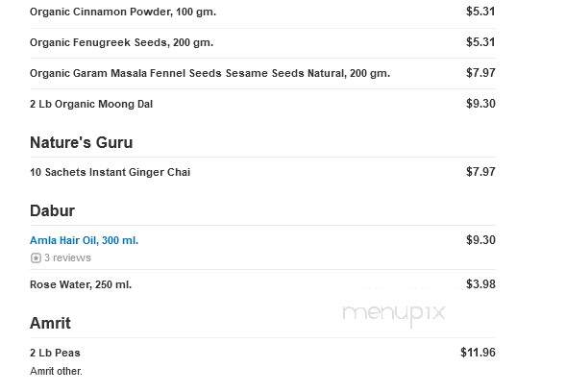Click the Amrit section heading
Image resolution: width=566 pixels, height=392 pixels.
[x=50, y=323]
